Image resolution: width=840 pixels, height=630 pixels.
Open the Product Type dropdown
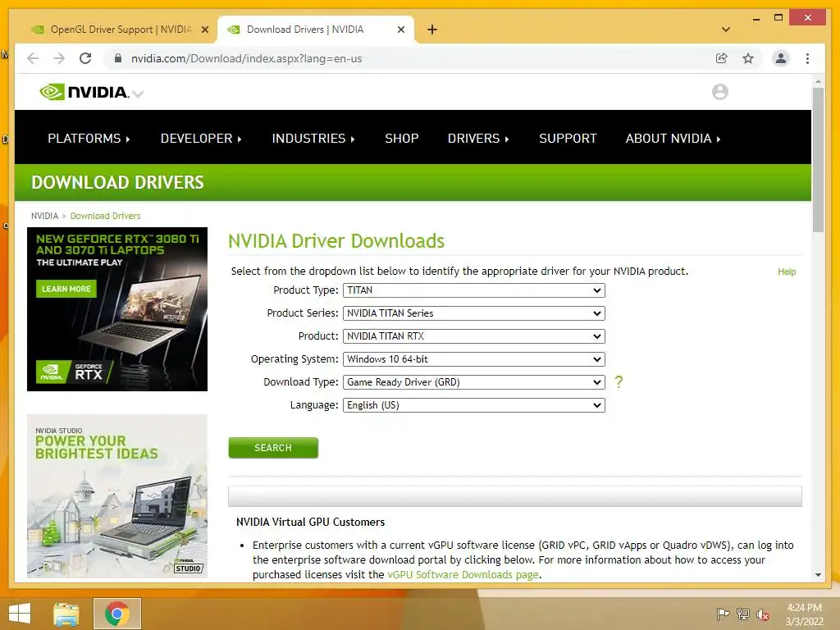(x=474, y=290)
